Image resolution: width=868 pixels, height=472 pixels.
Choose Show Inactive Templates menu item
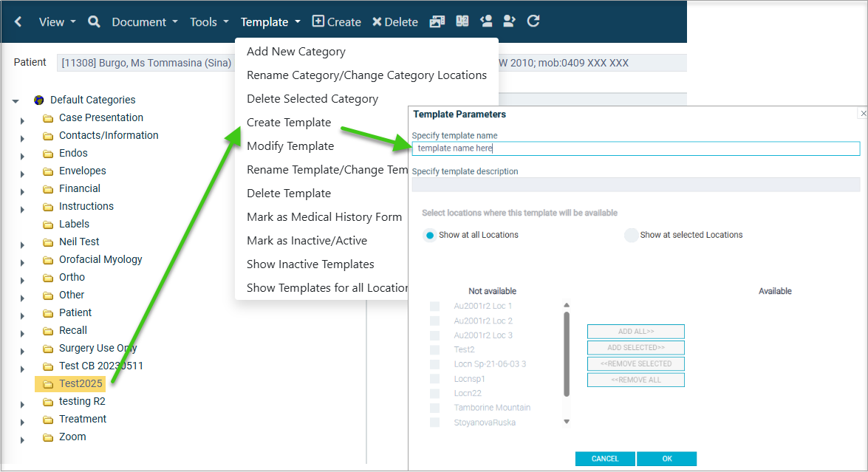[x=310, y=264]
